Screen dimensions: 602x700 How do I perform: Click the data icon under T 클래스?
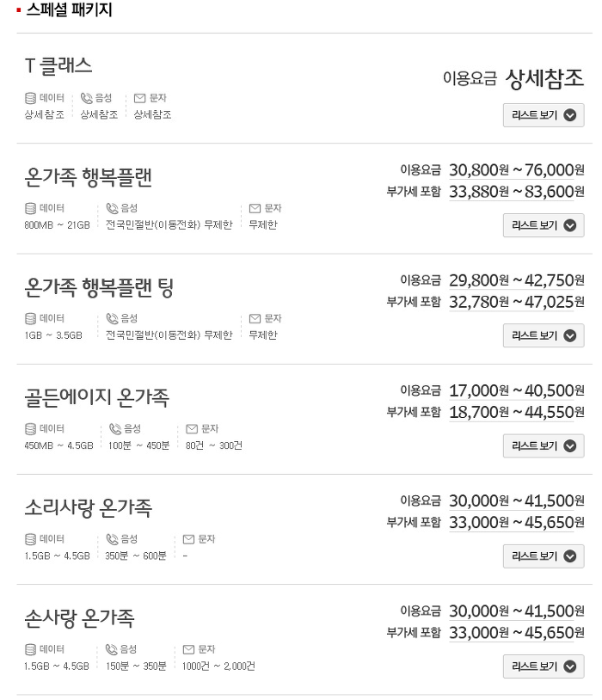point(30,98)
